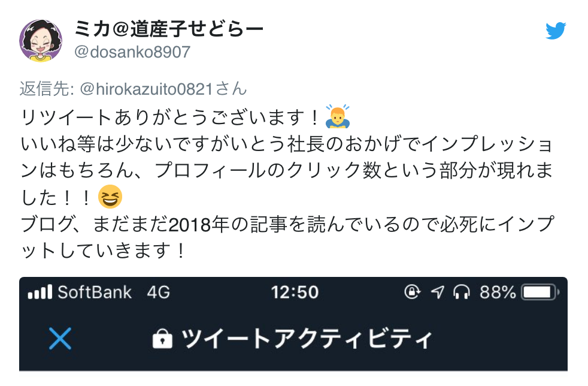Tap the 88% battery percentage

click(x=498, y=292)
